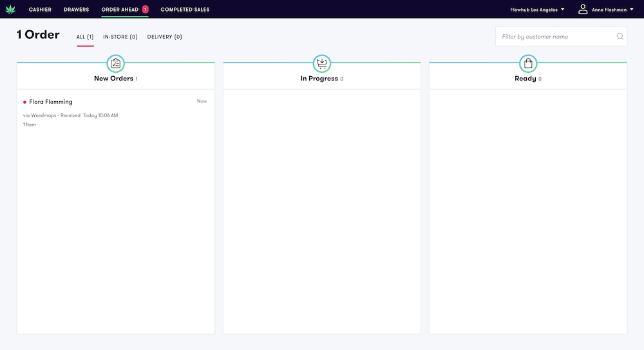
Task: Select the Order Ahead tab
Action: pyautogui.click(x=120, y=10)
